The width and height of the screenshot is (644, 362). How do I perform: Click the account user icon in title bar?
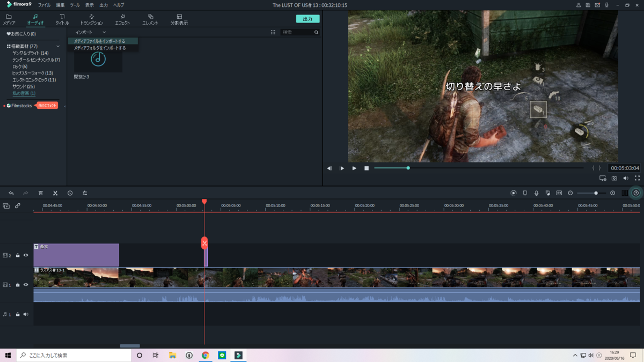click(579, 5)
